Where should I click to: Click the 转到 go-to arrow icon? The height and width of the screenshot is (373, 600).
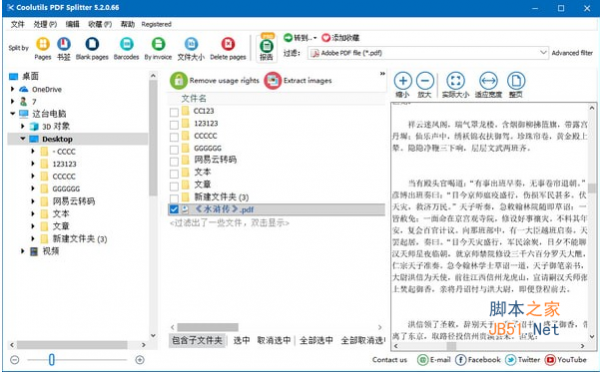click(288, 37)
